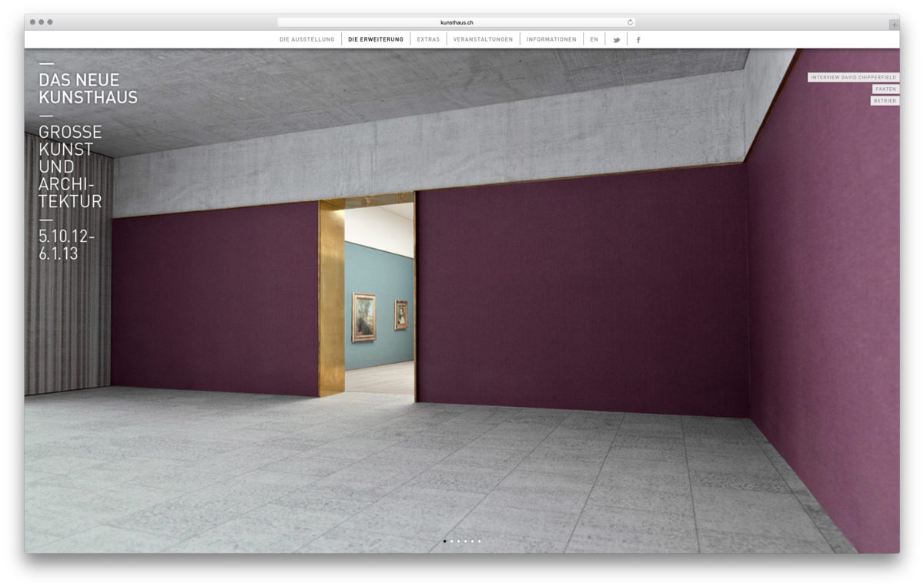Go to Die Ausstellung menu item
This screenshot has width=924, height=588.
(306, 39)
